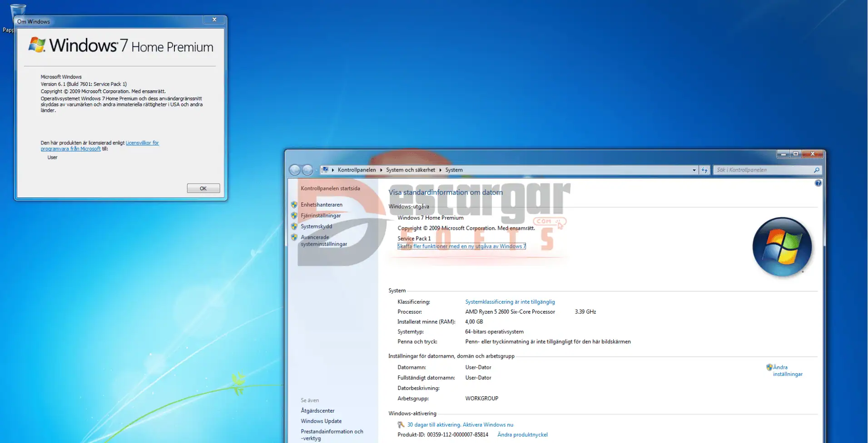The width and height of the screenshot is (868, 443).
Task: Click the refresh button beside address bar
Action: 704,170
